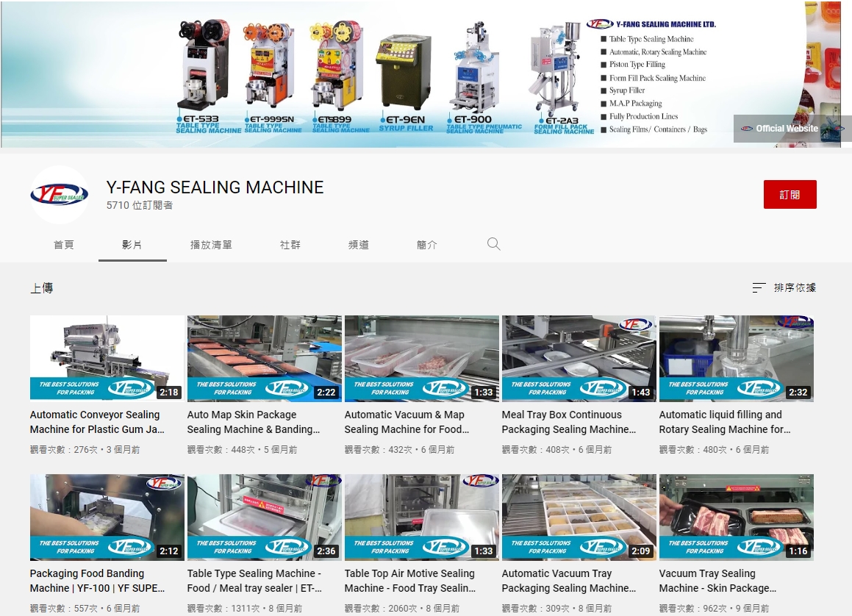Click the 上傳 section heading
This screenshot has width=852, height=616.
[x=41, y=288]
